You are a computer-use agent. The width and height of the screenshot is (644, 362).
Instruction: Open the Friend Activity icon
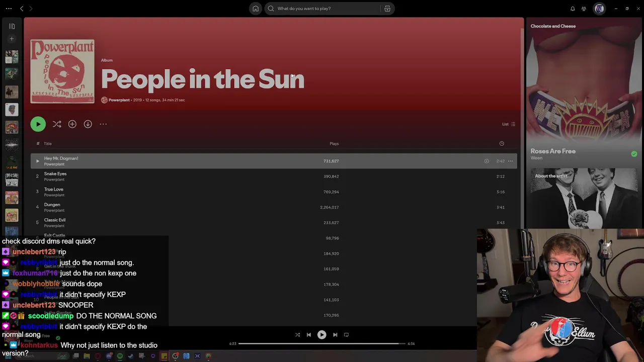tap(584, 9)
